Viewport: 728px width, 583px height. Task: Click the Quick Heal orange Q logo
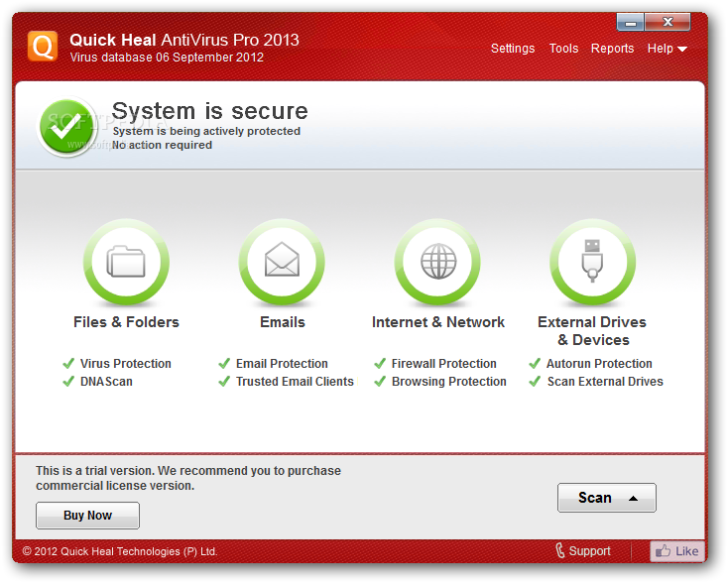click(x=43, y=47)
